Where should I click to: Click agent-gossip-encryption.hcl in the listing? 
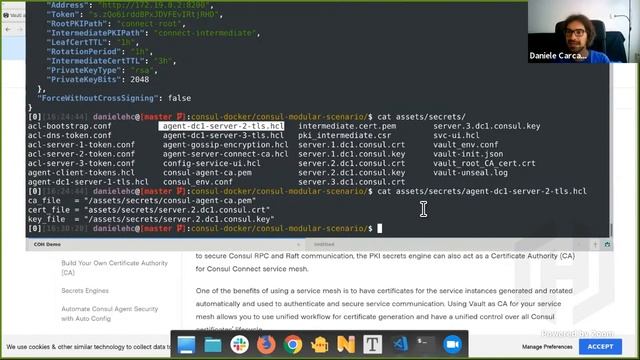225,145
